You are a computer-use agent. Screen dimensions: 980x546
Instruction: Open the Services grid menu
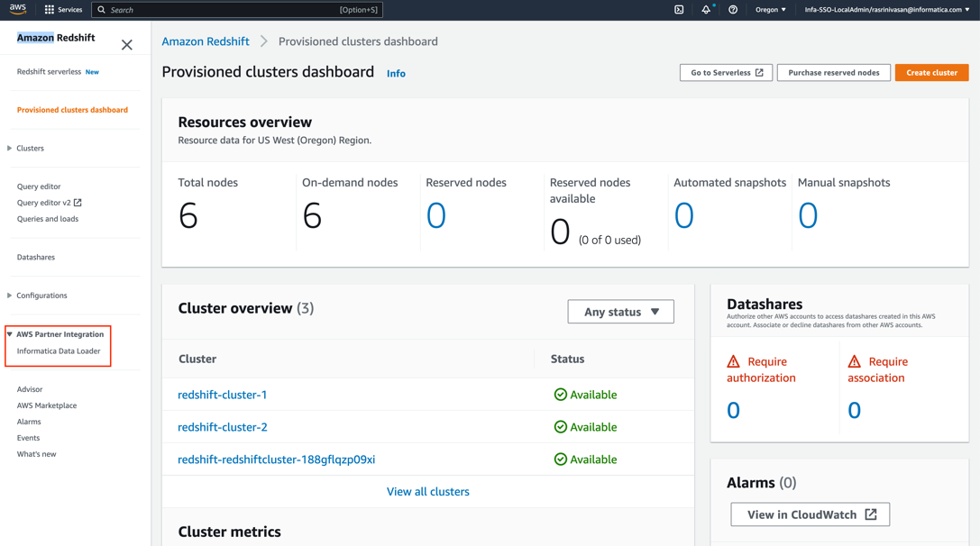pyautogui.click(x=63, y=9)
